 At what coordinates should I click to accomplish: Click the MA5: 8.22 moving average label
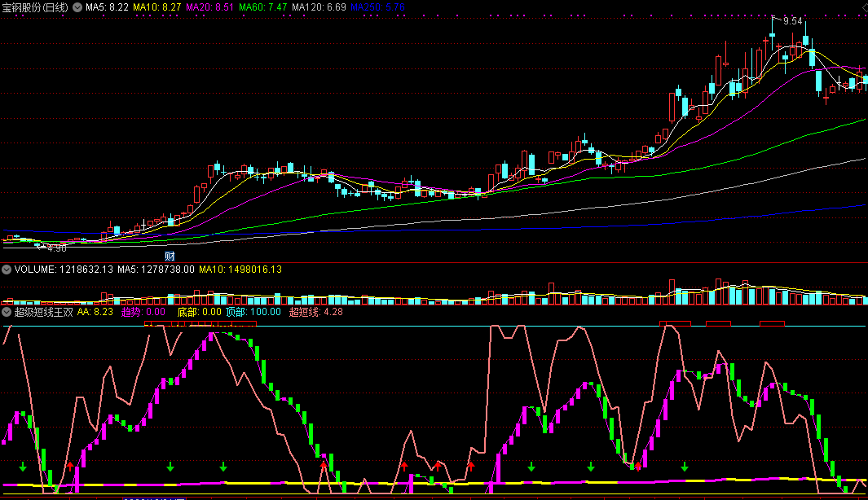click(107, 8)
